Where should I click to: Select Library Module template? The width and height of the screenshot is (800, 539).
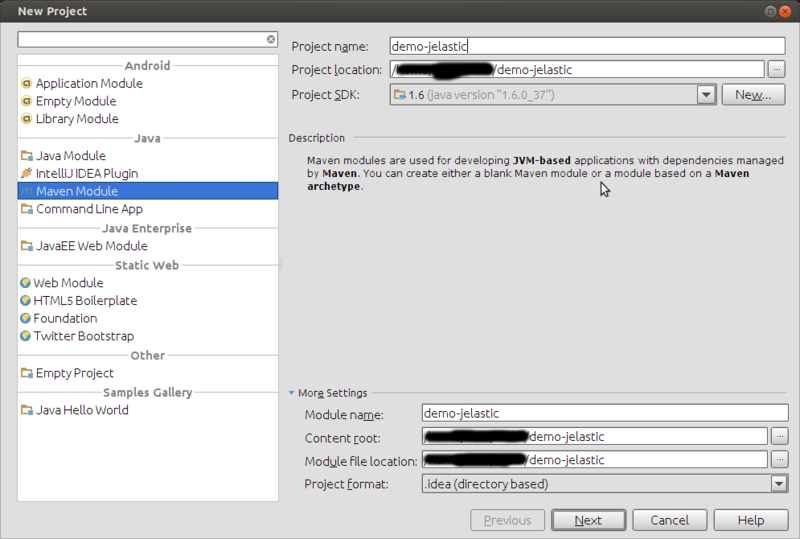point(148,119)
